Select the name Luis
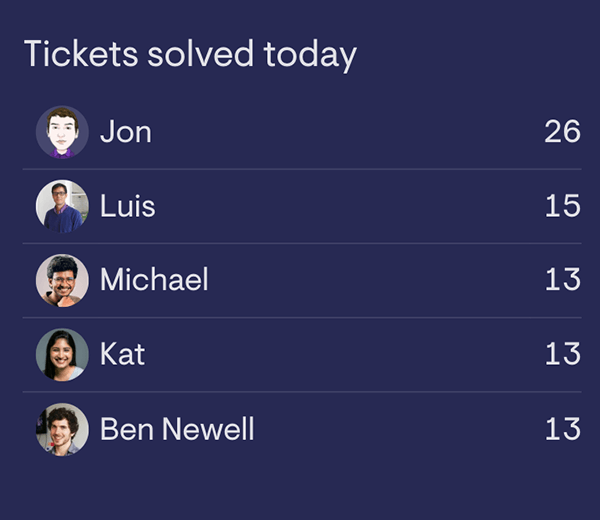 coord(127,206)
